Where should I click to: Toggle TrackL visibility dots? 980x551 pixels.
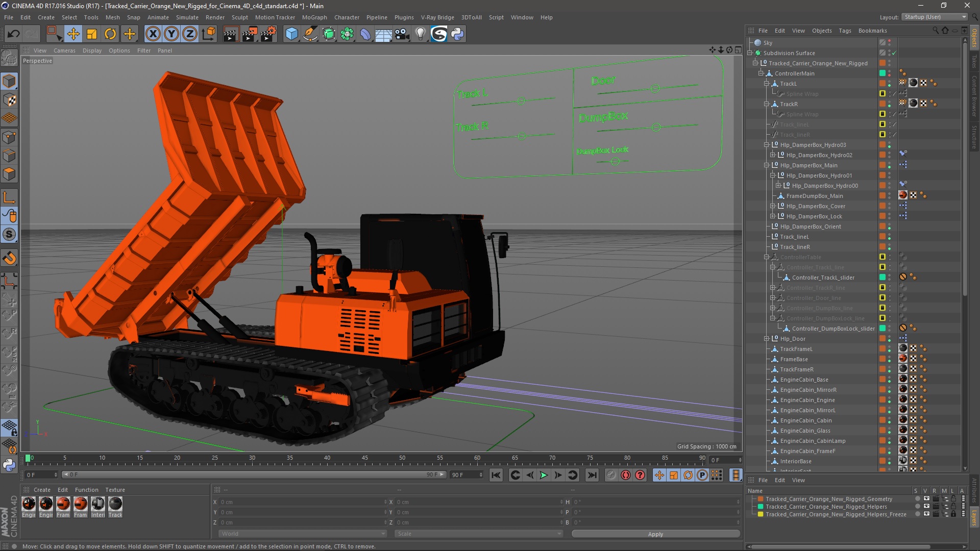pos(889,84)
